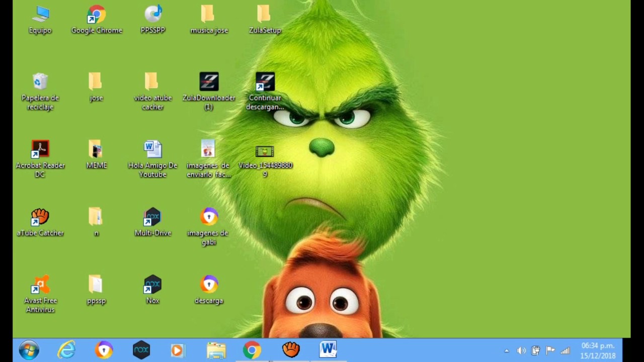Open Action Center flag tray icon

click(550, 351)
